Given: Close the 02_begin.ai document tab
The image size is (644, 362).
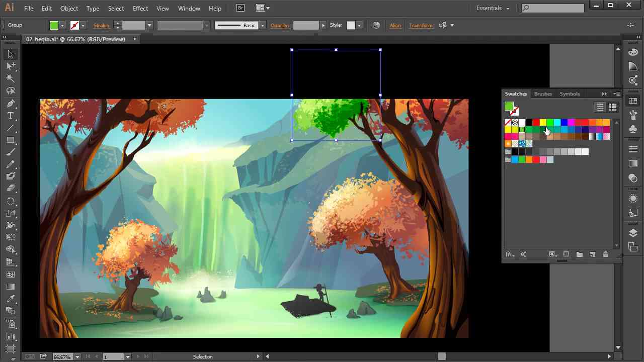Looking at the screenshot, I should point(135,39).
